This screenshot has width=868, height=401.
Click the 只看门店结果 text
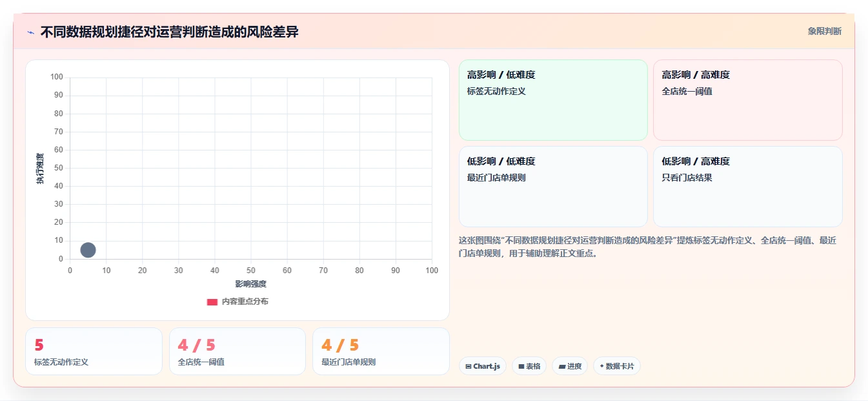pyautogui.click(x=687, y=178)
